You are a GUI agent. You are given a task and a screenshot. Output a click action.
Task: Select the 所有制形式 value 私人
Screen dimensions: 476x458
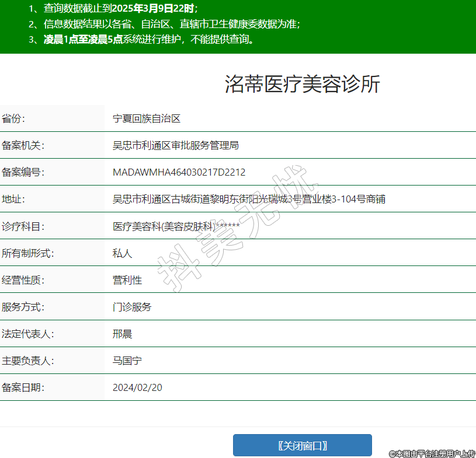pos(122,253)
